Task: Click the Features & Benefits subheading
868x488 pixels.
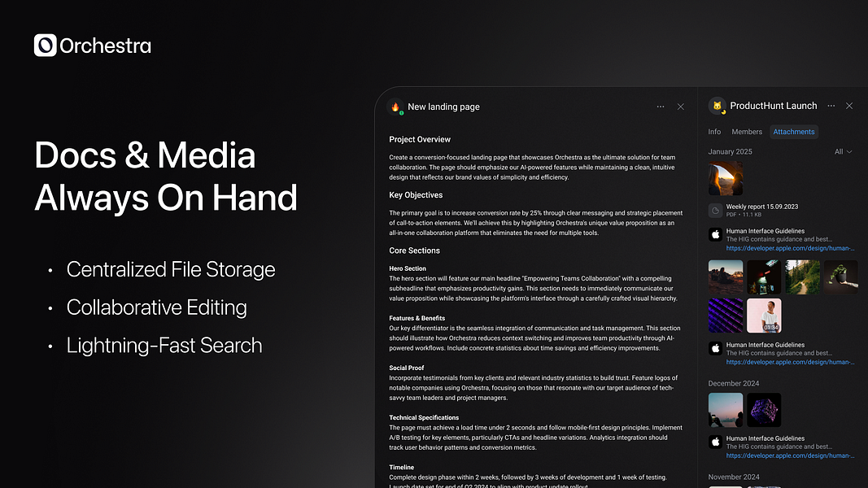Action: pos(417,318)
